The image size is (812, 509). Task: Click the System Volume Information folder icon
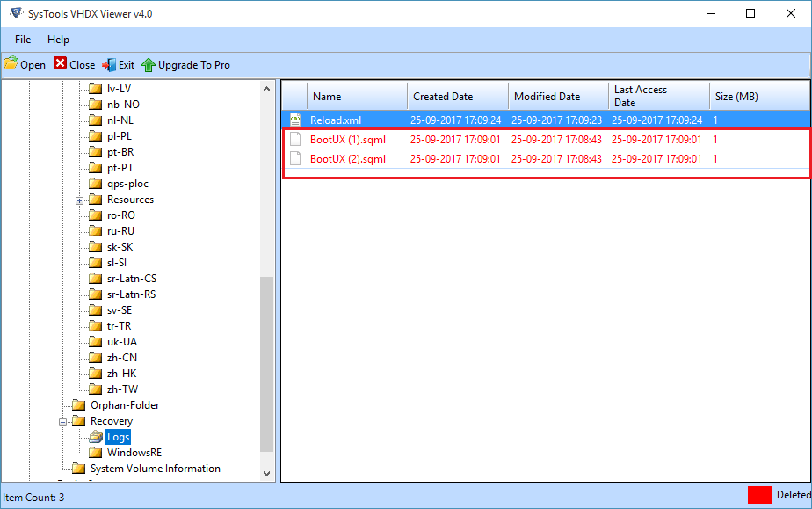[79, 468]
